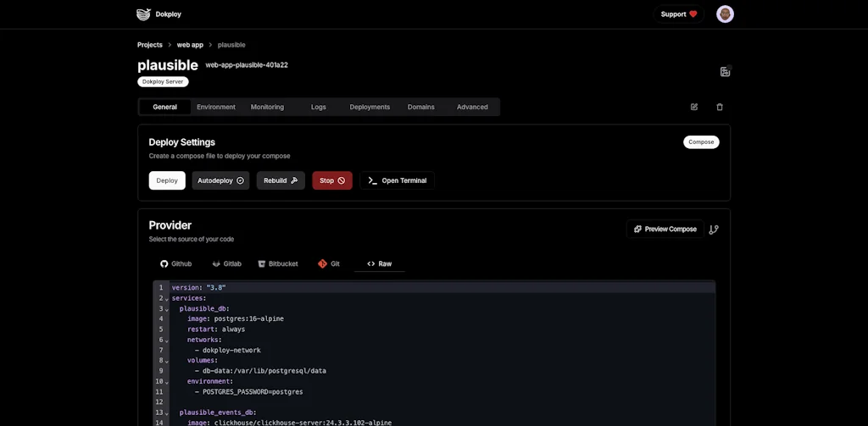Collapse the networks fold on line 6
868x426 pixels.
[x=167, y=340]
